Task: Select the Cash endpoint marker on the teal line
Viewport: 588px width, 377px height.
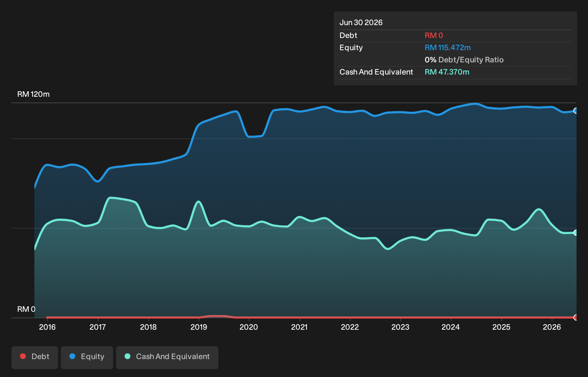Action: coord(576,233)
